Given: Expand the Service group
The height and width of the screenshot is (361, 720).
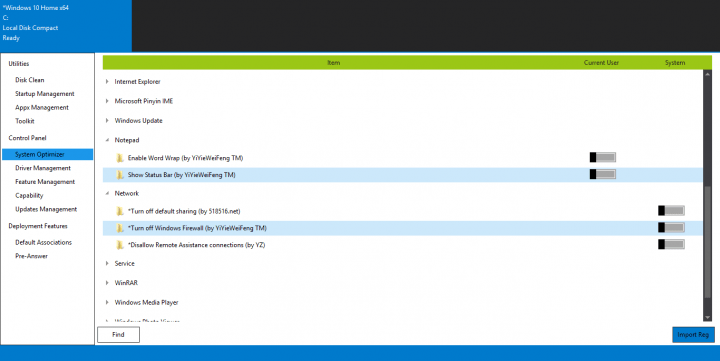Looking at the screenshot, I should pyautogui.click(x=107, y=264).
